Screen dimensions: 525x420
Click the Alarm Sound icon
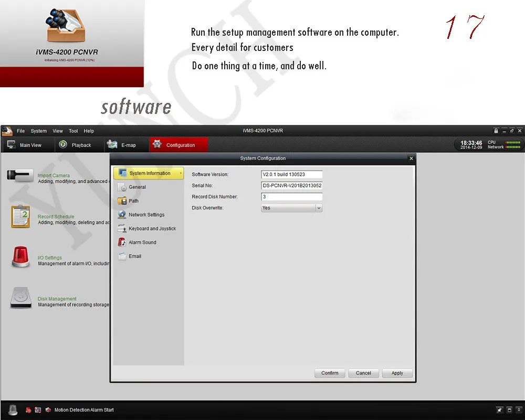pos(122,243)
